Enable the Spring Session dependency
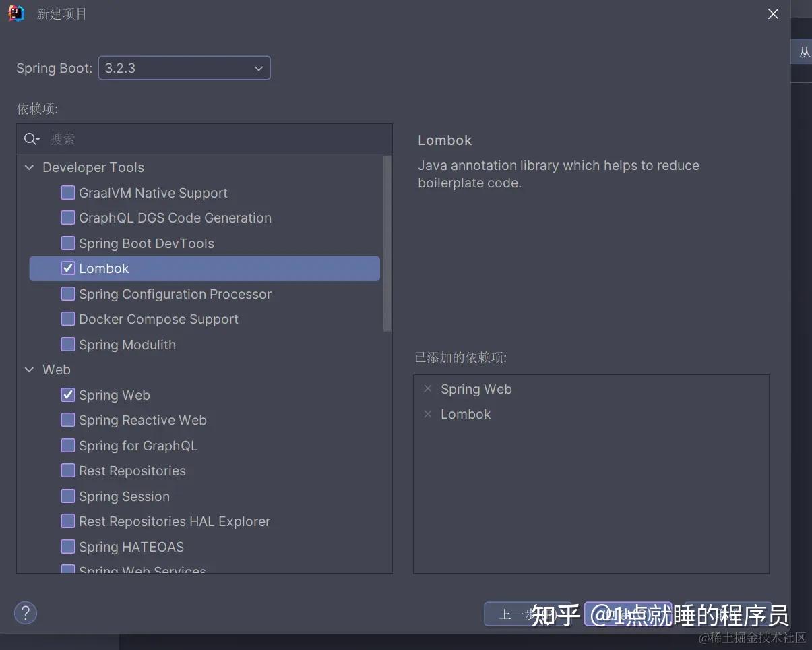Screen dimensions: 812x650 coord(68,496)
